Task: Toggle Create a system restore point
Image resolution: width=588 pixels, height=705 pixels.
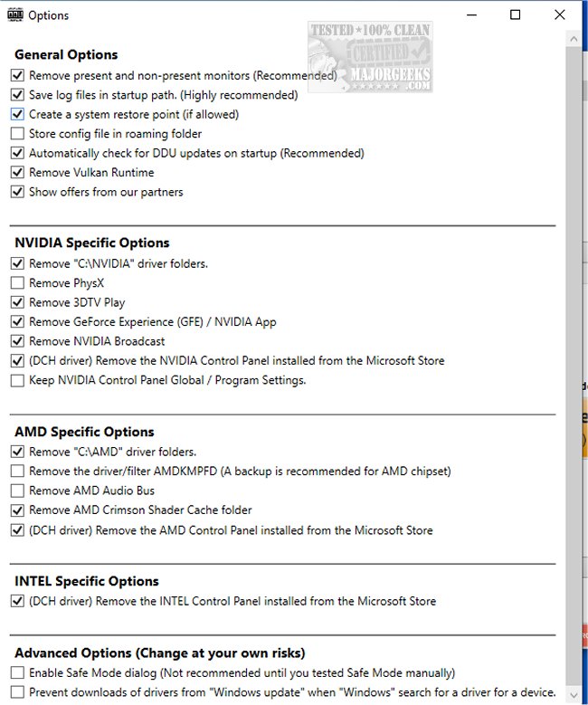Action: pos(18,115)
